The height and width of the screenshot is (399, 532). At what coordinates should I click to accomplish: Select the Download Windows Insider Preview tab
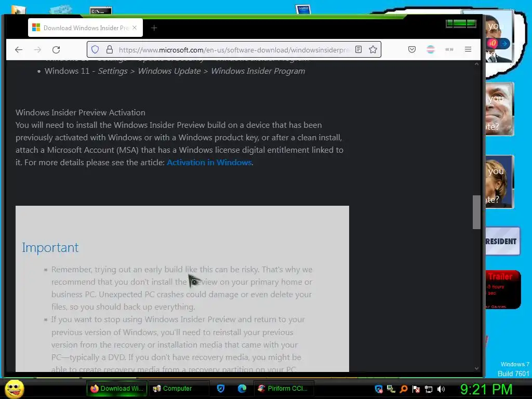point(86,28)
